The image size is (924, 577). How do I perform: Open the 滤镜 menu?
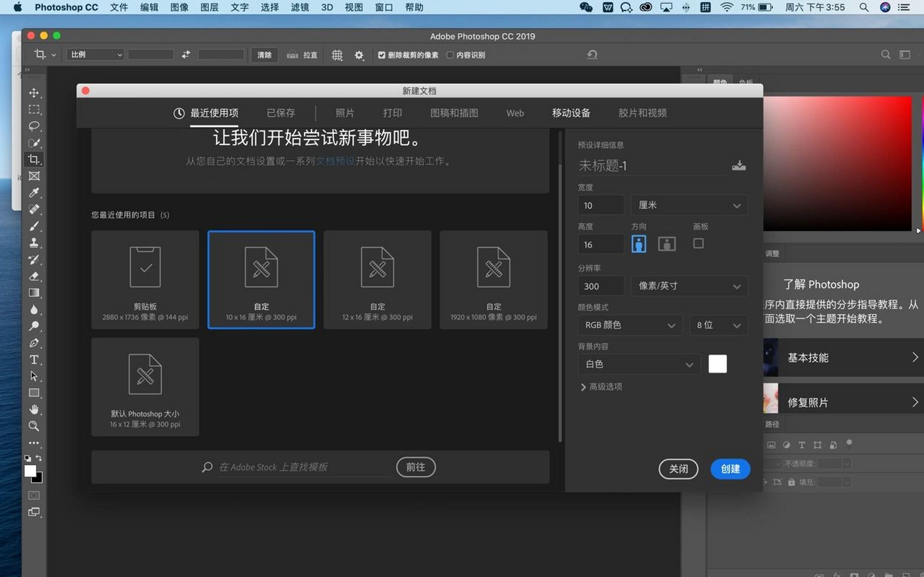(x=300, y=7)
